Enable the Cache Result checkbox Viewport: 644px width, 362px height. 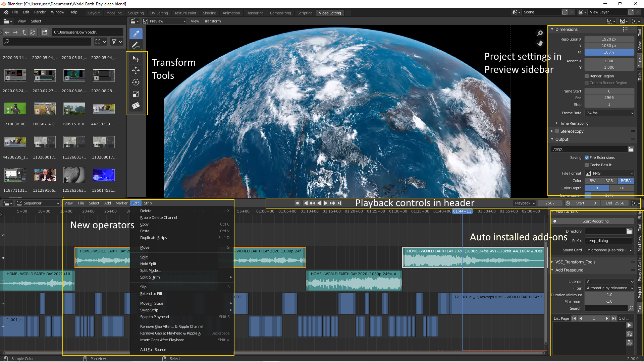pyautogui.click(x=587, y=165)
